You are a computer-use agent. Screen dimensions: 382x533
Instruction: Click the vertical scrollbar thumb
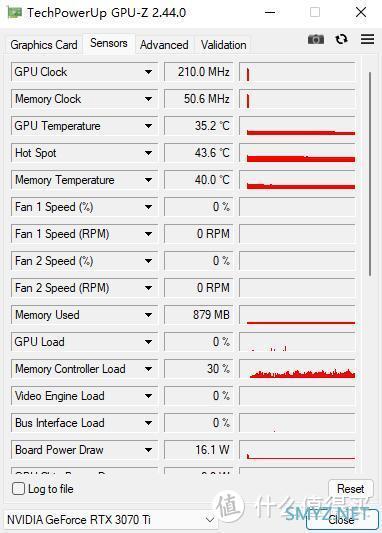(370, 173)
